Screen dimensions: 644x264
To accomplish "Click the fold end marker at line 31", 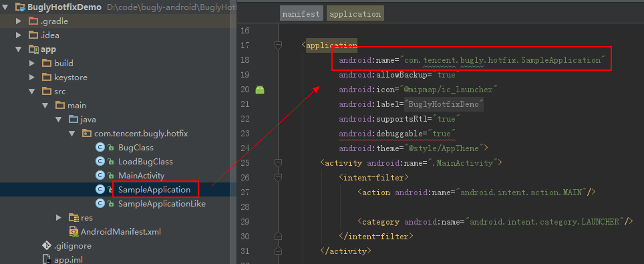I will tap(278, 250).
